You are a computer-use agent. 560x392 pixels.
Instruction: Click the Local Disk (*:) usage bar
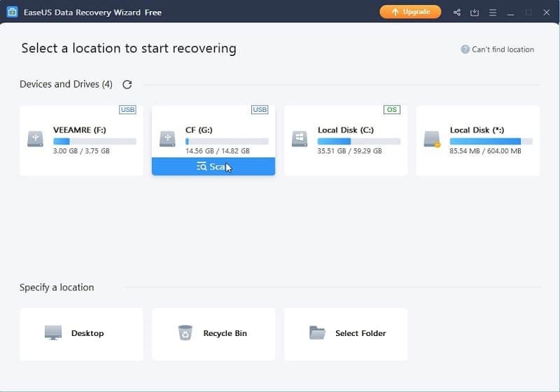pos(491,141)
